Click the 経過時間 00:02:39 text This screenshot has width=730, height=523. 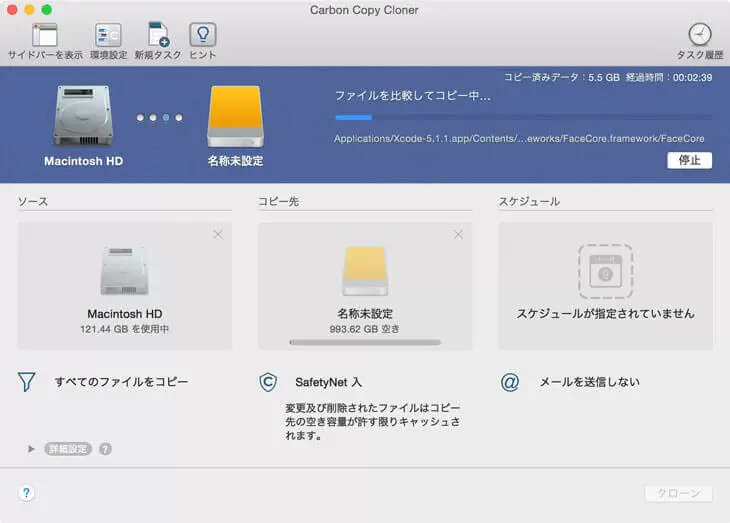(x=669, y=77)
